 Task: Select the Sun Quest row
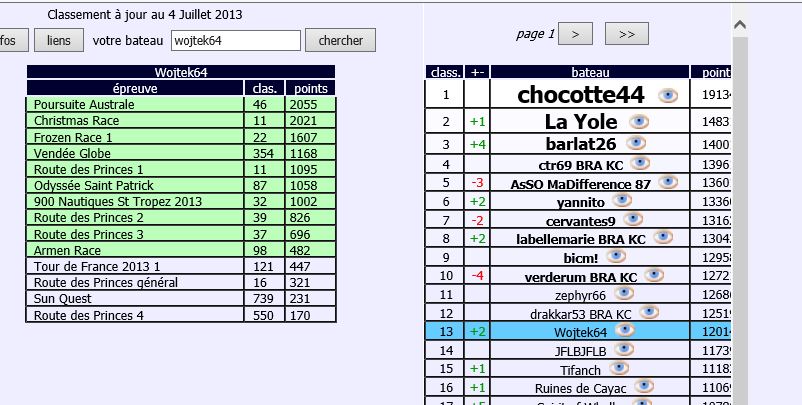[181, 299]
